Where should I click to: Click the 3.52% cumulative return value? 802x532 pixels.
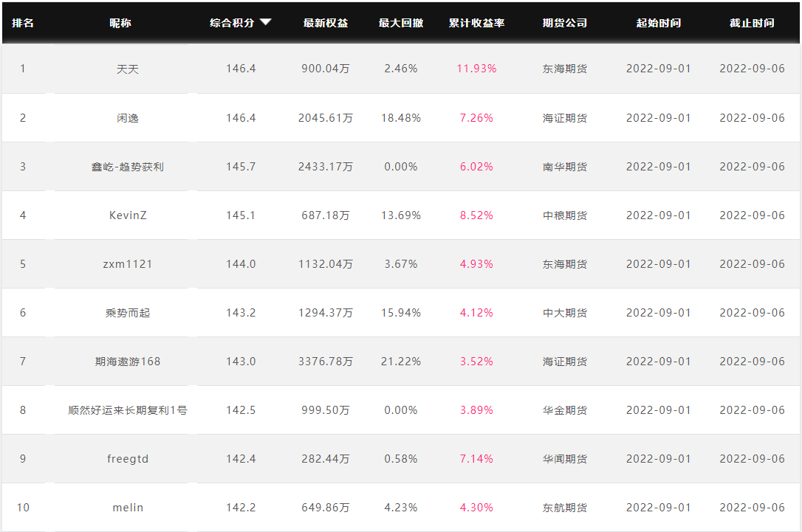pyautogui.click(x=477, y=362)
